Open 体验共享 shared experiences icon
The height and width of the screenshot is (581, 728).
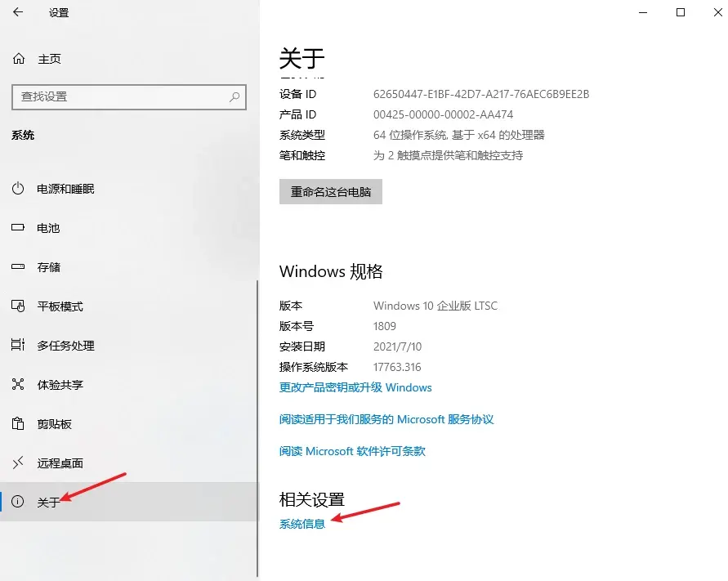point(18,384)
